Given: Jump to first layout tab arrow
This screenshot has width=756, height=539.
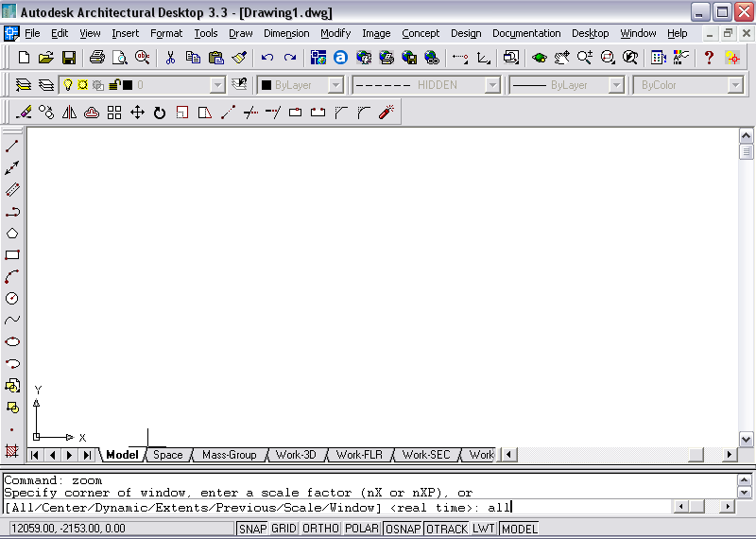Looking at the screenshot, I should click(35, 455).
